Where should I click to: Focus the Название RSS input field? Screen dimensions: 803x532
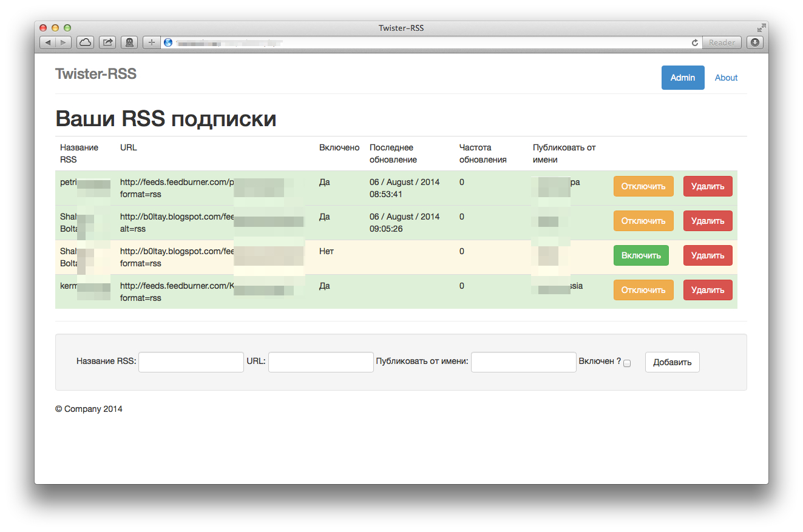point(191,362)
